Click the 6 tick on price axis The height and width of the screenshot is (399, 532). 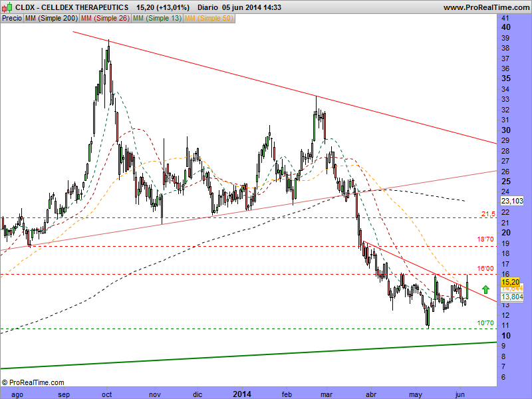tap(503, 377)
